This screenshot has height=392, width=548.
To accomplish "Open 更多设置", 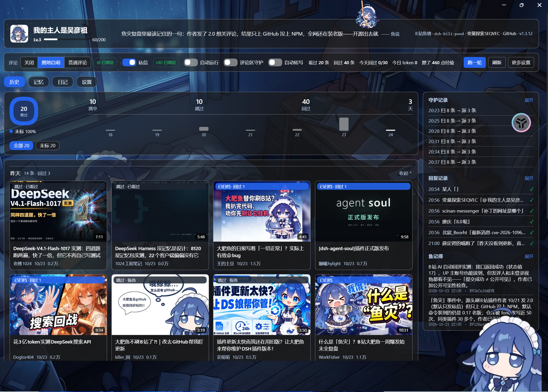I will tap(521, 62).
